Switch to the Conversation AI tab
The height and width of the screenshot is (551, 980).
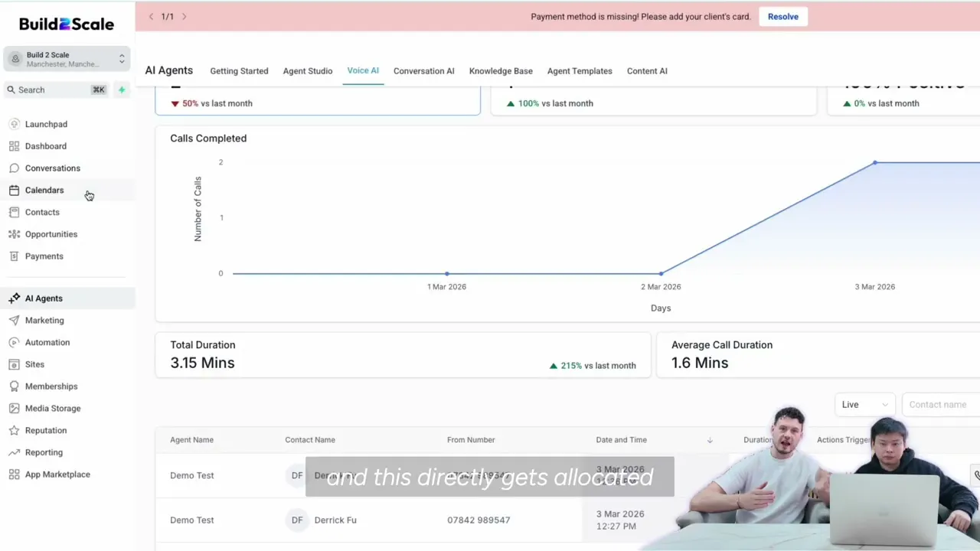[x=423, y=71]
